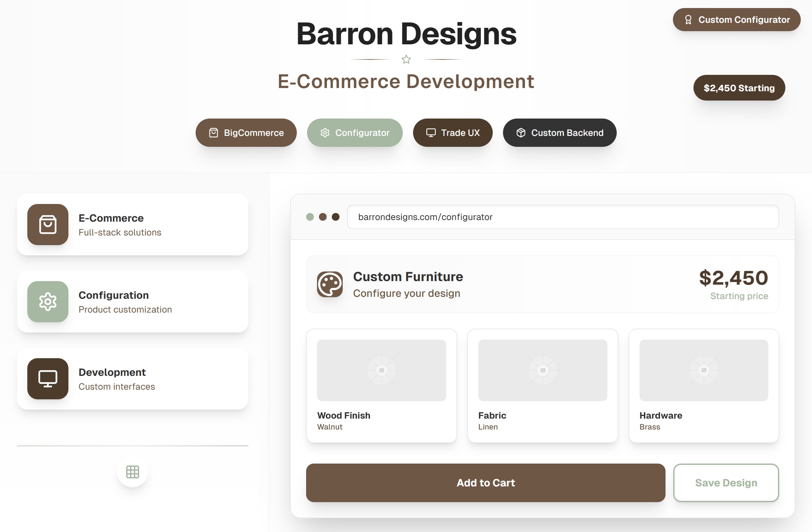Click the Configuration gear tile icon
Image resolution: width=812 pixels, height=532 pixels.
pyautogui.click(x=48, y=302)
